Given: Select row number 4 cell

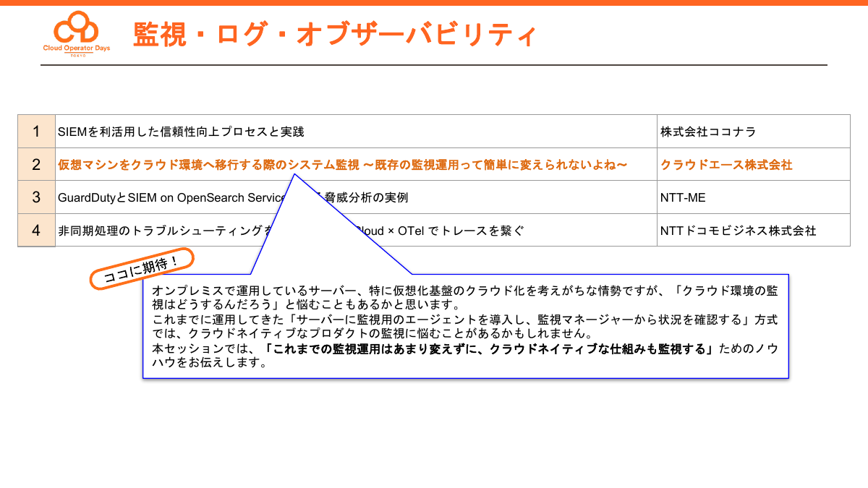Looking at the screenshot, I should 37,231.
